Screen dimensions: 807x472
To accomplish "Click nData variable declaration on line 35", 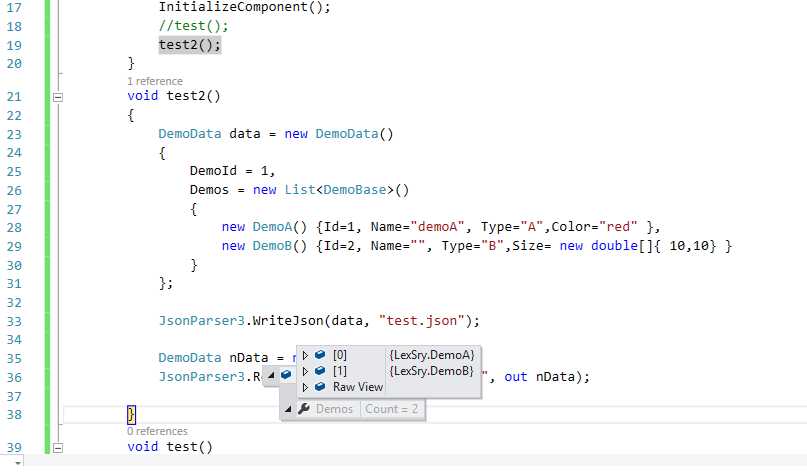I will pos(249,358).
